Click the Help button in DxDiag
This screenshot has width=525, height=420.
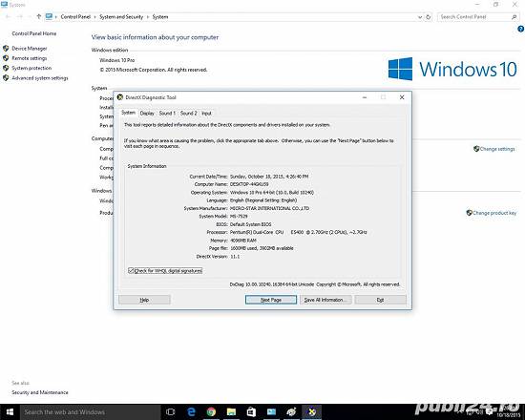pos(144,300)
